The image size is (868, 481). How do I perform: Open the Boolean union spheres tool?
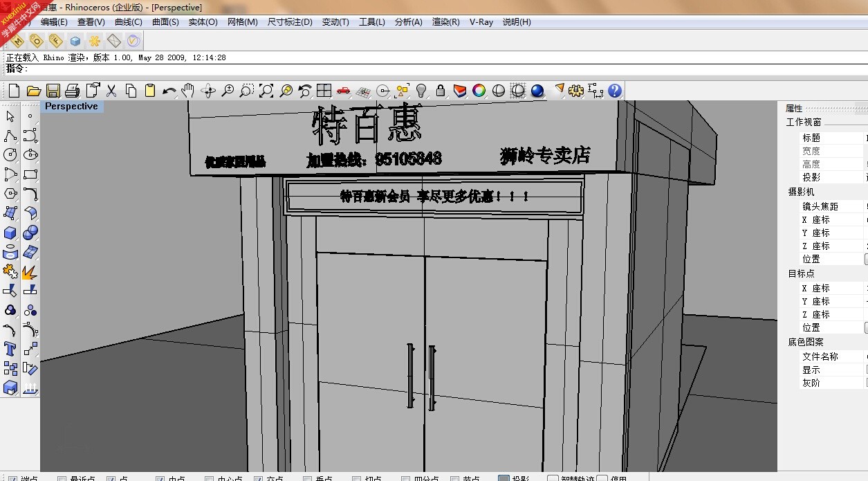click(x=30, y=233)
